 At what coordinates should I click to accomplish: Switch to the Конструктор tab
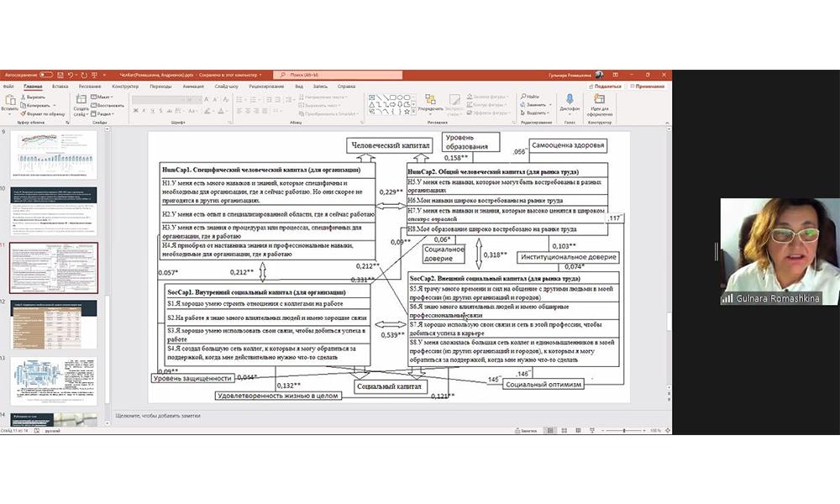click(125, 87)
